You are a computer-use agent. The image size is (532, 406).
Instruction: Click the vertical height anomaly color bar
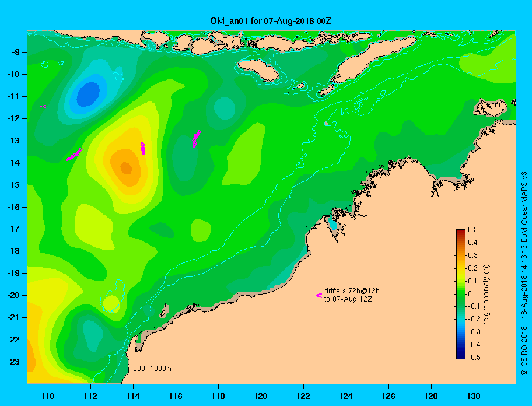coord(461,294)
